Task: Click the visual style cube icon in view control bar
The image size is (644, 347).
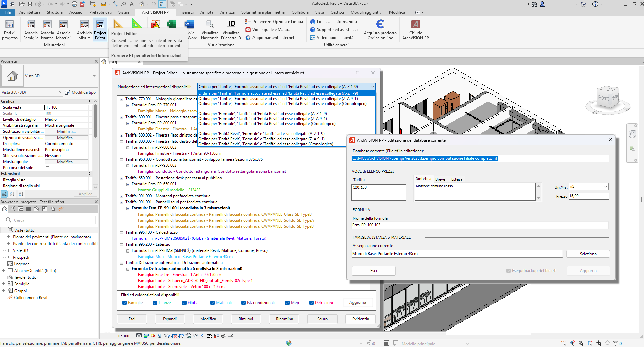Action: pyautogui.click(x=146, y=336)
